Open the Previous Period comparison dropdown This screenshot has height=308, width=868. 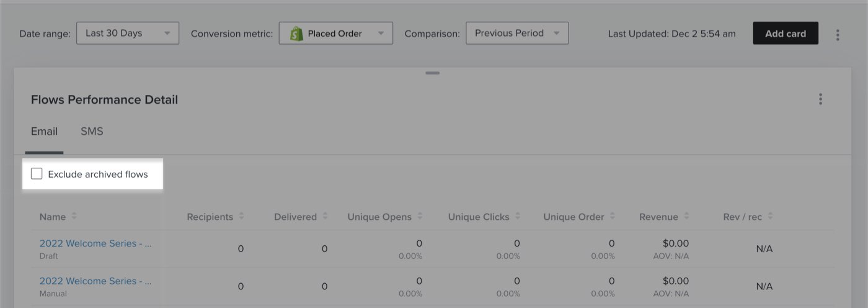516,34
